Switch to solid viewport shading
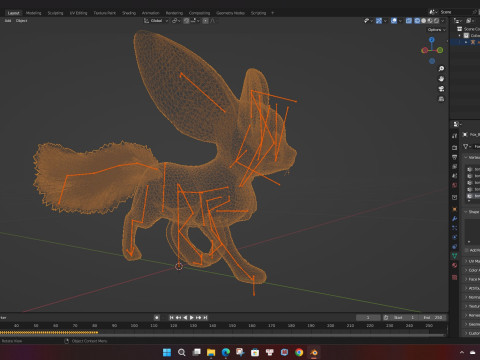This screenshot has height=360, width=480. pos(424,21)
